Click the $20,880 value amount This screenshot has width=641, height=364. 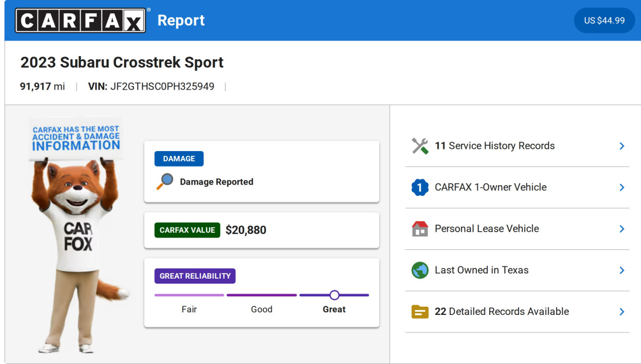pyautogui.click(x=246, y=230)
